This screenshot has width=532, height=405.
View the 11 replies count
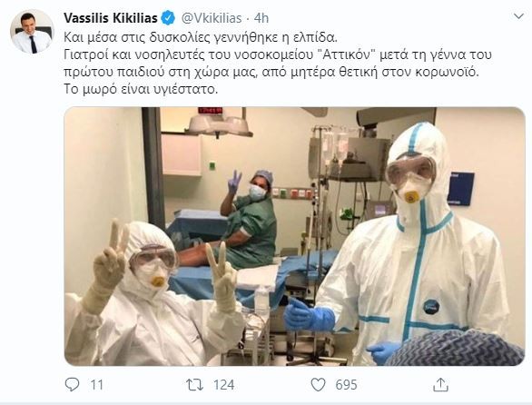(97, 385)
